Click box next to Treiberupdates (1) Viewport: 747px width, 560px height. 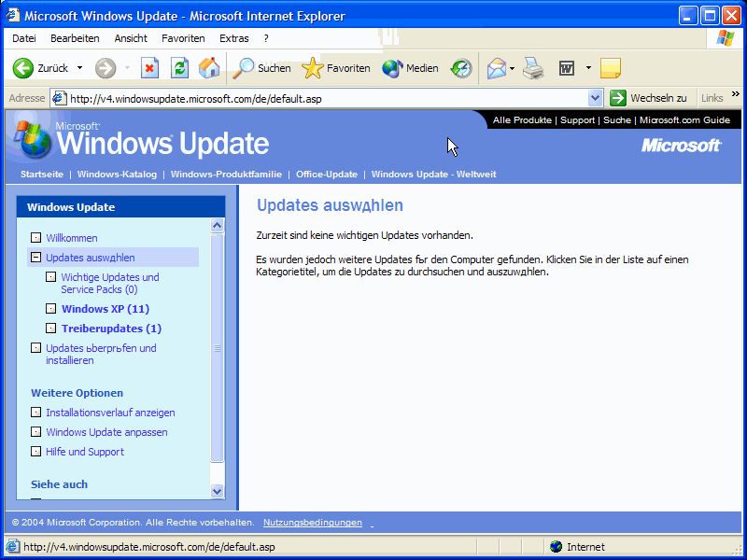(51, 329)
